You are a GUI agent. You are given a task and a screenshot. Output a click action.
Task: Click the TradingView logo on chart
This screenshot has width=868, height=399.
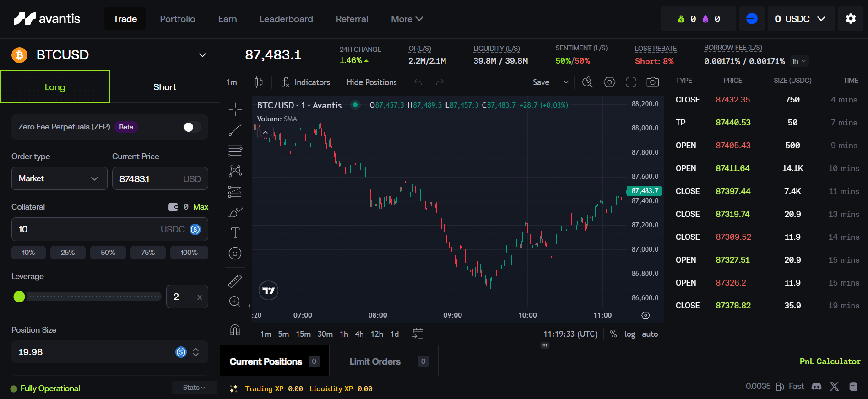click(x=269, y=291)
